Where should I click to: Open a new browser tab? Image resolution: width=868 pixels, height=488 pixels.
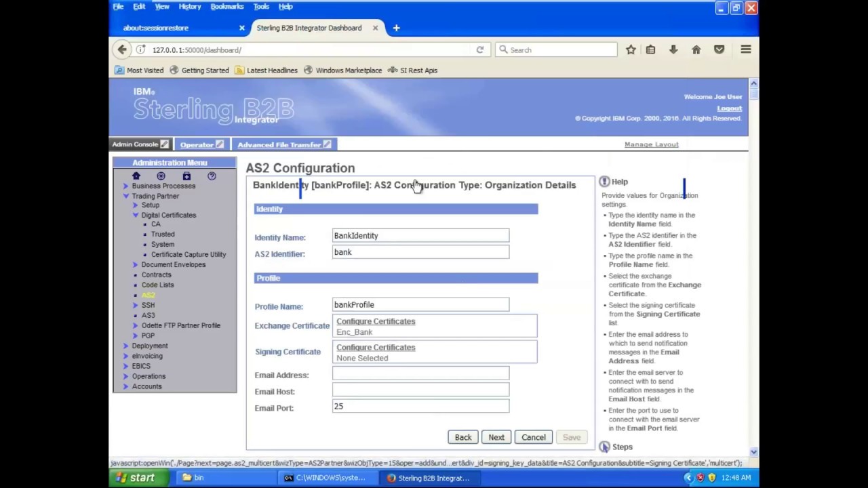396,28
